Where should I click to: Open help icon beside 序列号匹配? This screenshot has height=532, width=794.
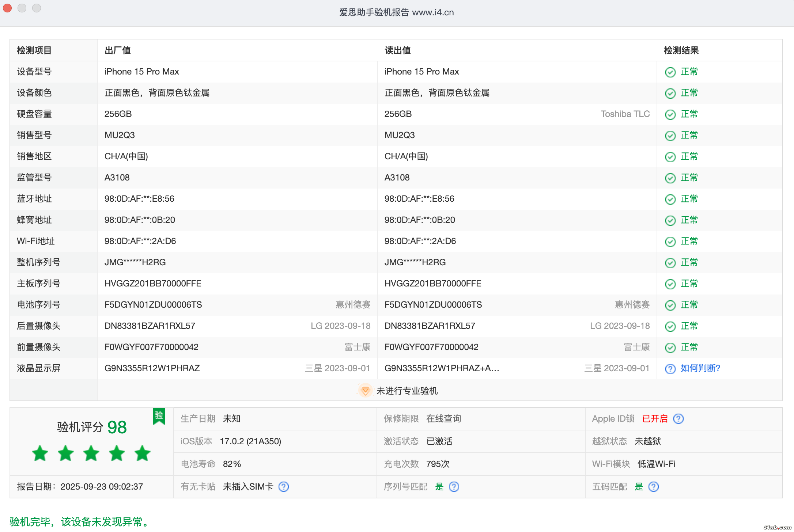454,487
